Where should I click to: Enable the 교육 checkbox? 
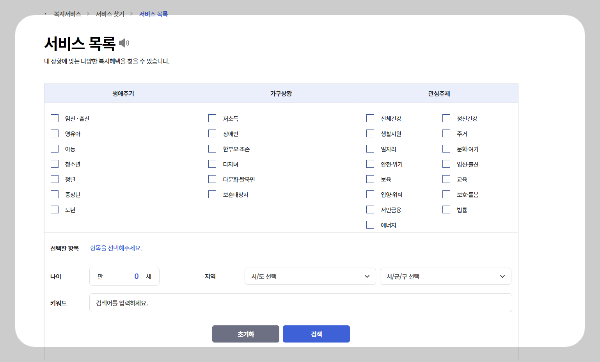(446, 179)
